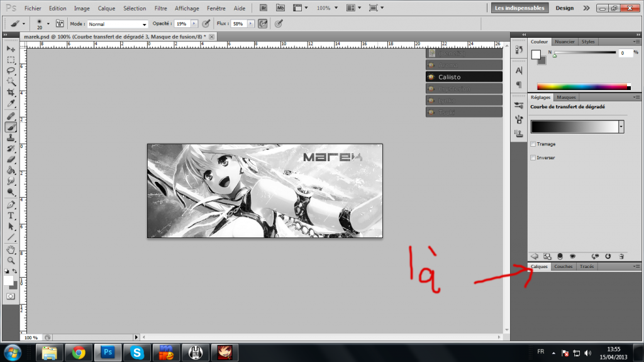This screenshot has height=362, width=644.
Task: Switch to the Masques tab
Action: pyautogui.click(x=566, y=97)
